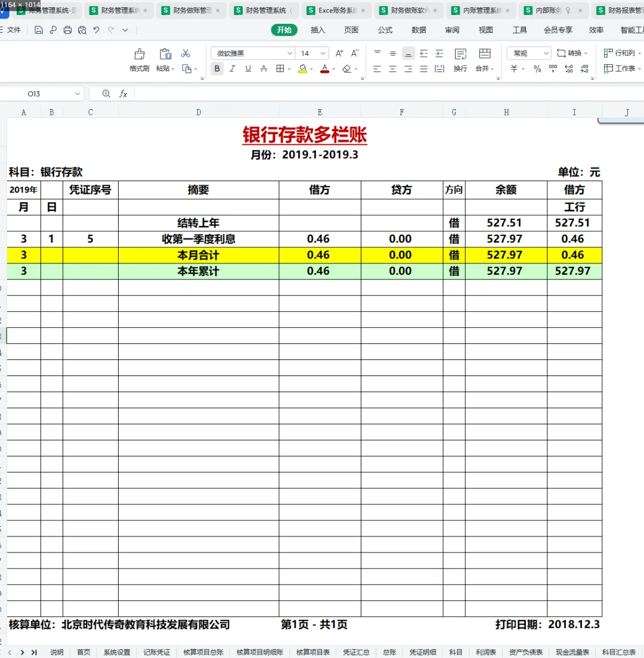Image resolution: width=644 pixels, height=658 pixels.
Task: Select the percent style (%) icon
Action: (537, 69)
